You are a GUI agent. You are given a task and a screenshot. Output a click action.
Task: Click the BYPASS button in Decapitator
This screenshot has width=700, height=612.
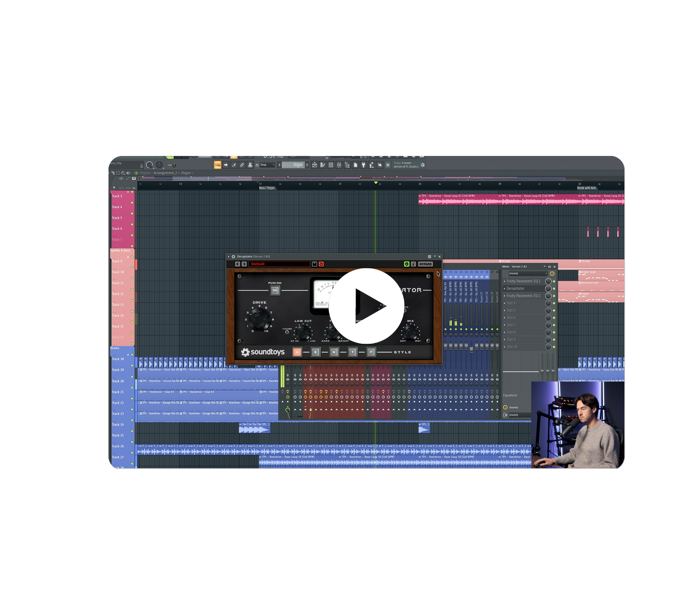coord(426,264)
